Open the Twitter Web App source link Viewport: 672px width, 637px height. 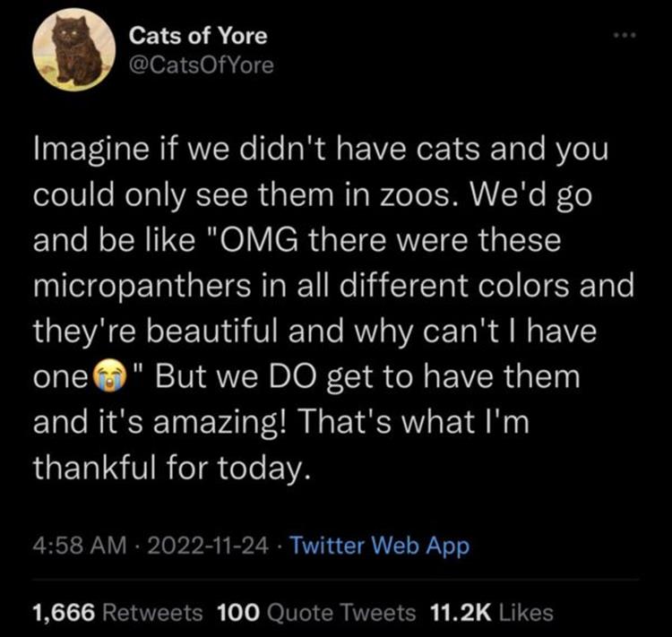(x=380, y=545)
